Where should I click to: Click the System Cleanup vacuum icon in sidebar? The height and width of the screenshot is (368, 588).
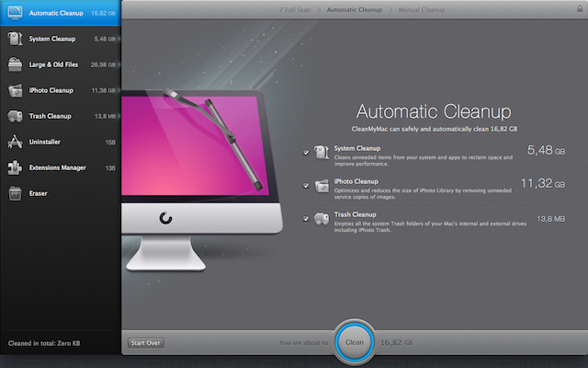pyautogui.click(x=15, y=39)
